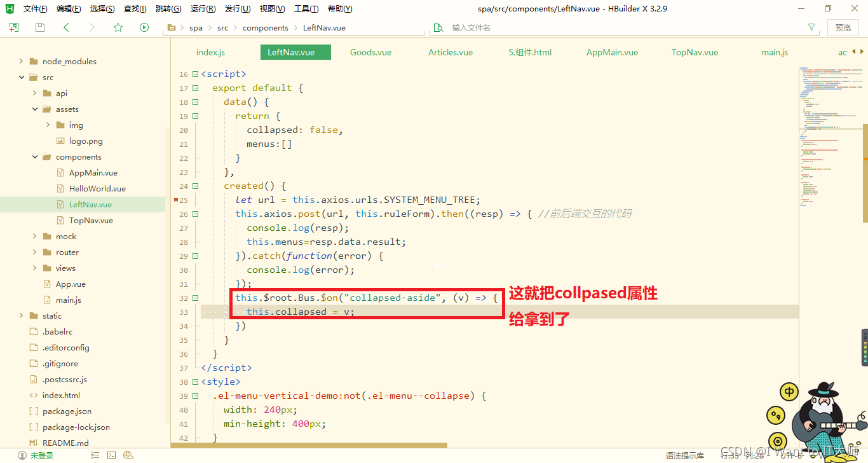This screenshot has width=868, height=463.
Task: Click the outline list icon in status bar
Action: pyautogui.click(x=95, y=455)
